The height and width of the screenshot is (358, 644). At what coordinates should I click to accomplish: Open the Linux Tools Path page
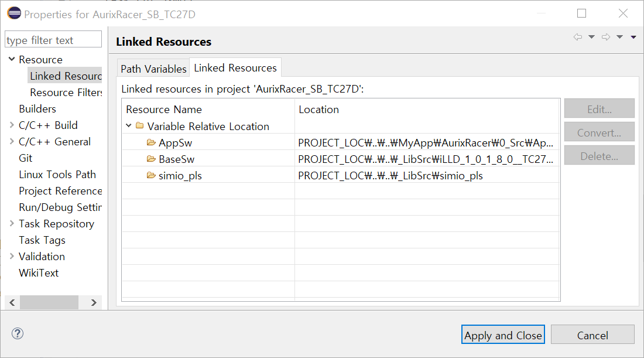57,174
